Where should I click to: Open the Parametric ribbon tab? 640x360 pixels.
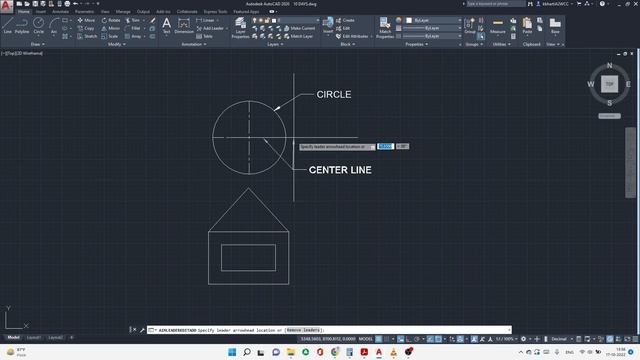84,12
